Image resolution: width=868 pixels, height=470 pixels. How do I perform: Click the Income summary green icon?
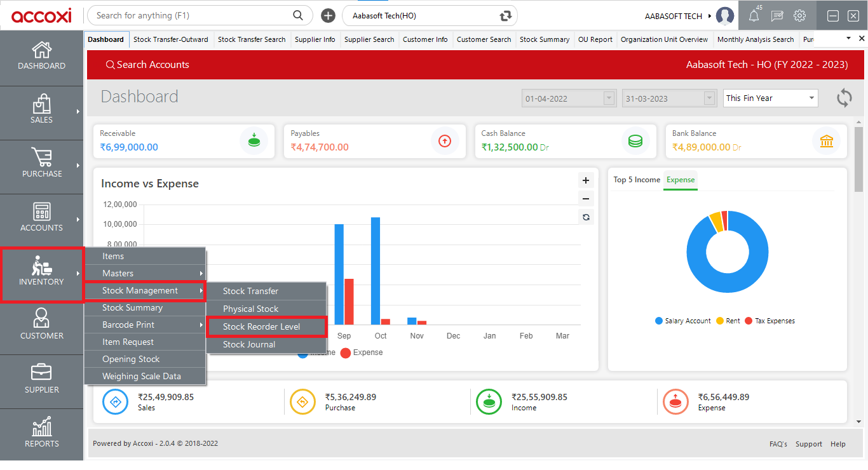[489, 401]
